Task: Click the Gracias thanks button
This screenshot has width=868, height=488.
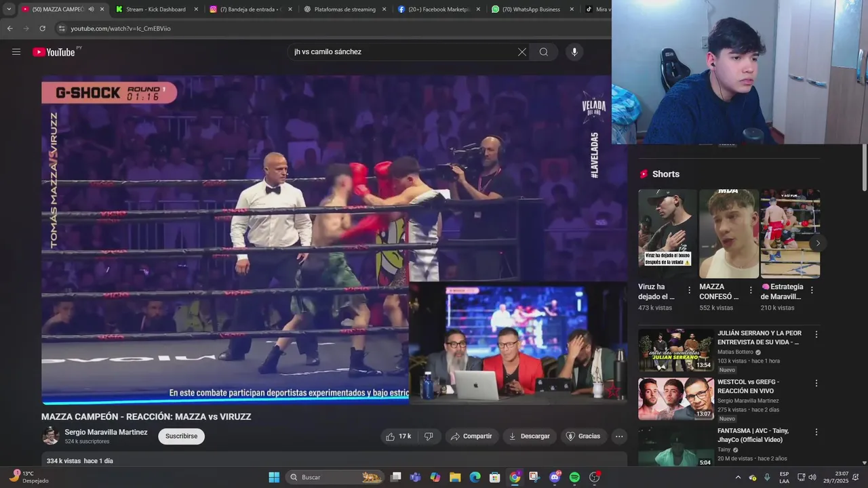Action: pyautogui.click(x=583, y=436)
